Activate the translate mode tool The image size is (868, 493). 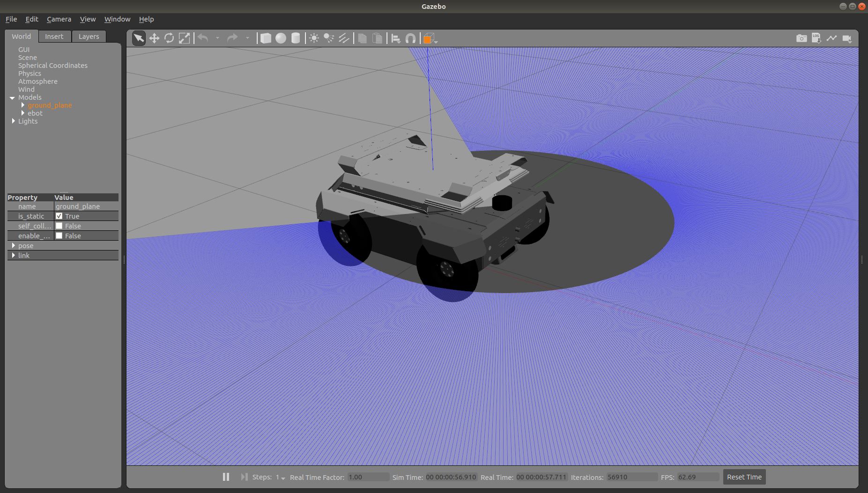(x=154, y=38)
